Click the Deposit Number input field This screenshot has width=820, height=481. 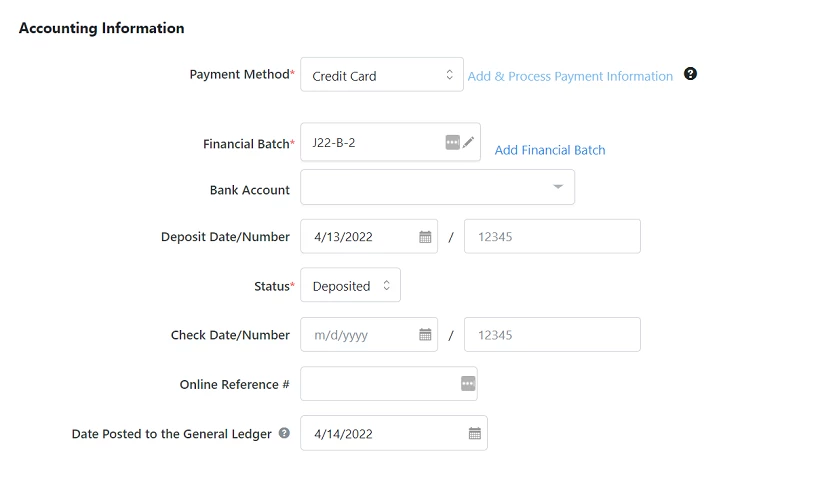tap(552, 237)
